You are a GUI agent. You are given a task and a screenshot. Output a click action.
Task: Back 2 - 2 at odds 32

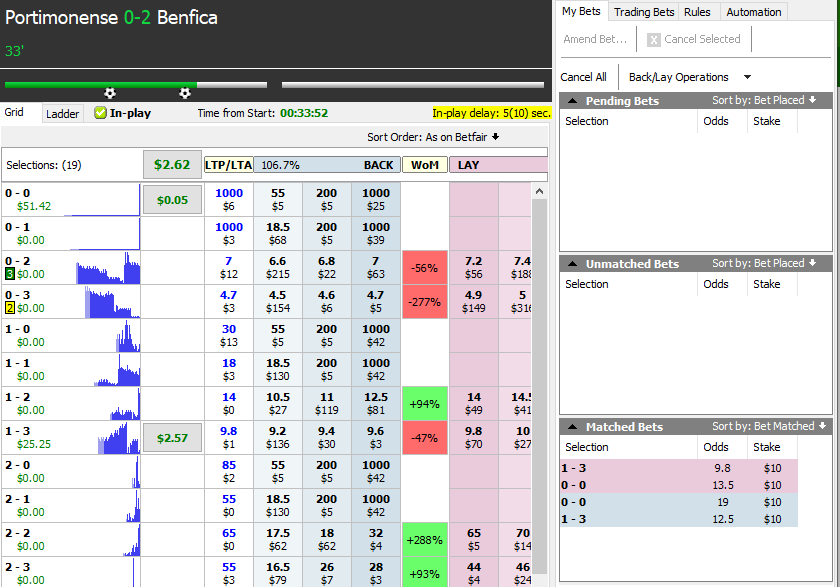coord(376,539)
